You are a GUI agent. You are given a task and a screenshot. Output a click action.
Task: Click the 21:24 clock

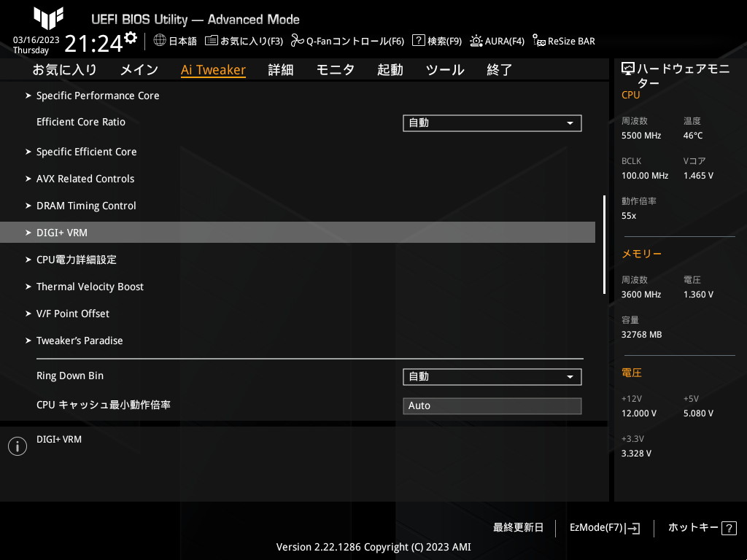coord(94,44)
